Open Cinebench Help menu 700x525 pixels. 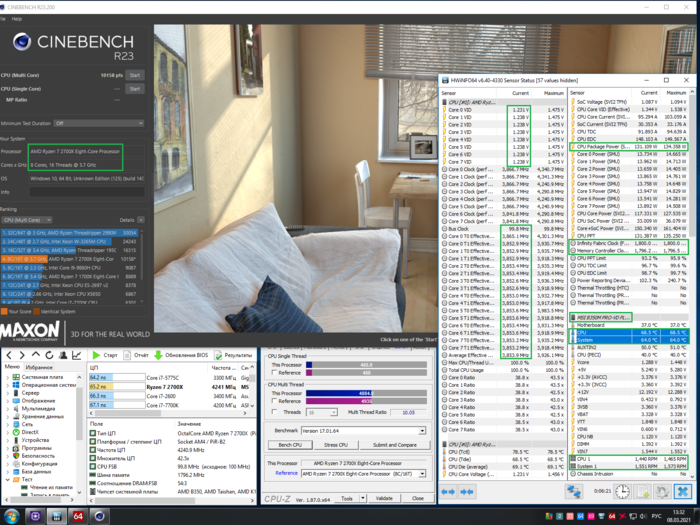(17, 19)
